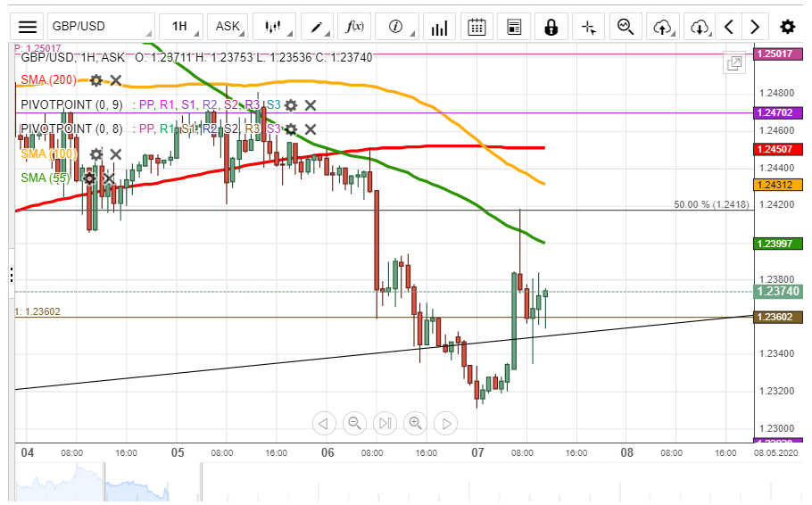The image size is (812, 505).
Task: Select the 1.24702 purple price tag
Action: pyautogui.click(x=778, y=113)
